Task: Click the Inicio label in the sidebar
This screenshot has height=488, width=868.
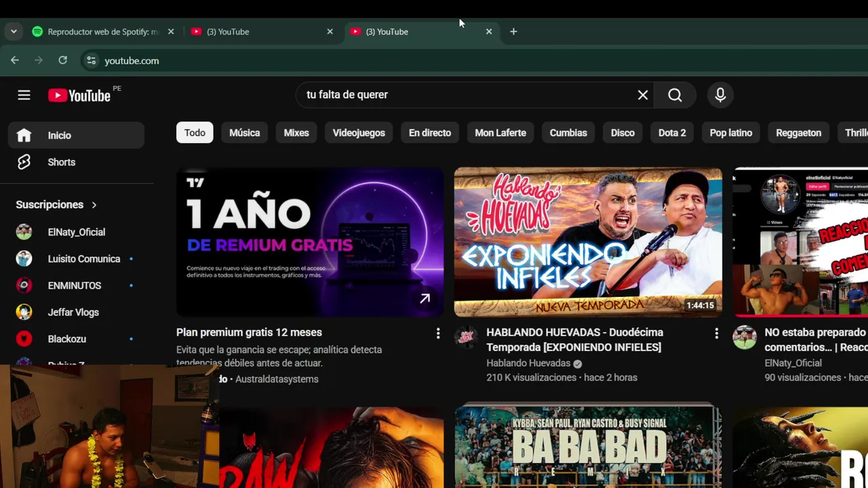Action: pyautogui.click(x=60, y=136)
